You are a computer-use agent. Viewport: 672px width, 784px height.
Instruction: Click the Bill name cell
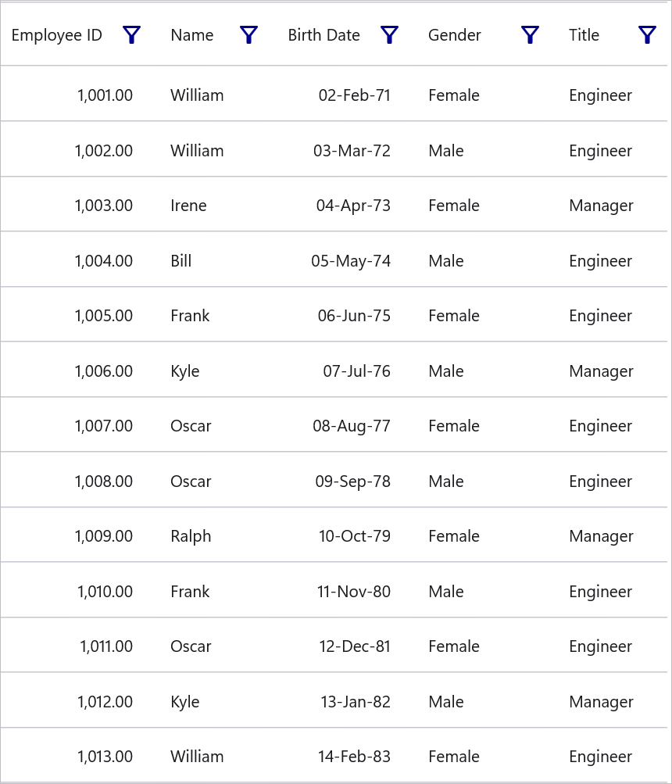(x=181, y=261)
